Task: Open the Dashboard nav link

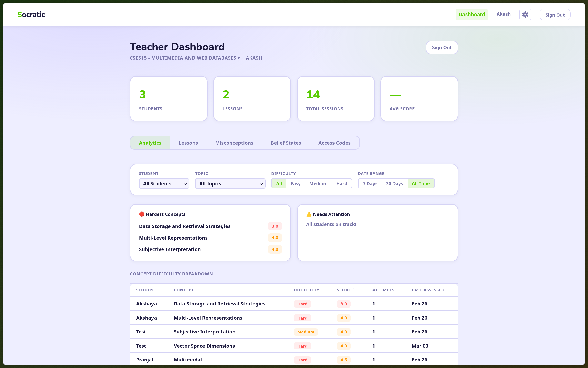Action: 472,15
